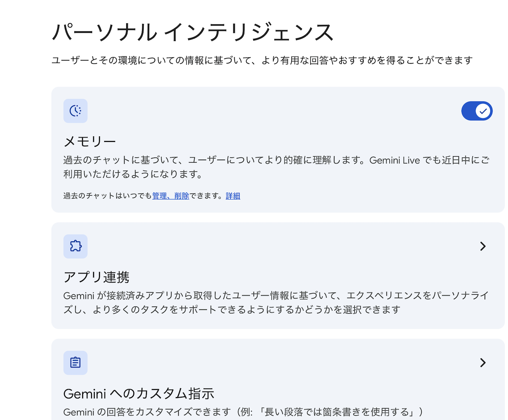Screen dimensions: 508x420
Task: Select the Gemini へのカスタム指示 heading
Action: [x=138, y=394]
